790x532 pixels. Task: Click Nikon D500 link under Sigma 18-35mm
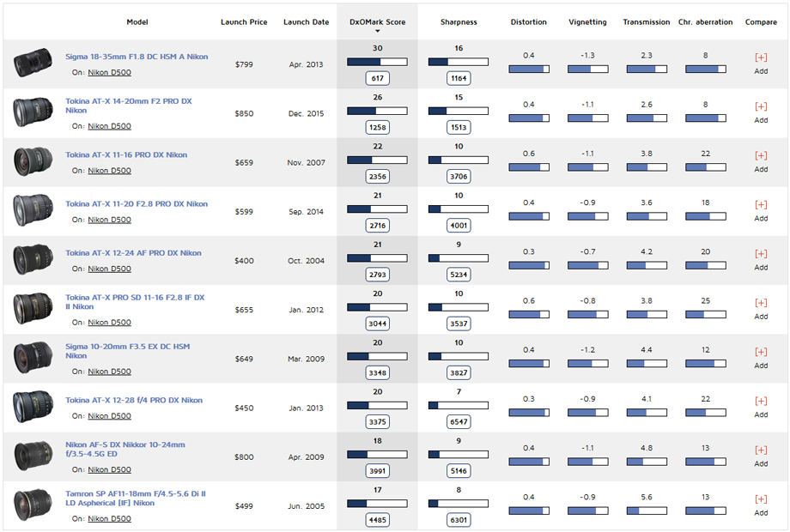point(109,72)
